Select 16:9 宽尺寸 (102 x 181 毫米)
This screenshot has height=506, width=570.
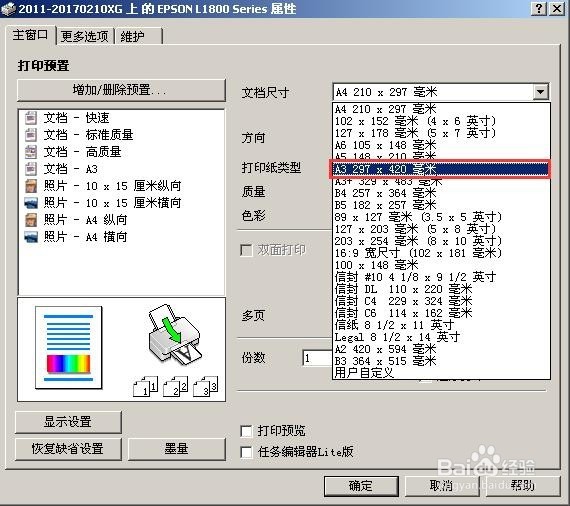click(x=441, y=253)
